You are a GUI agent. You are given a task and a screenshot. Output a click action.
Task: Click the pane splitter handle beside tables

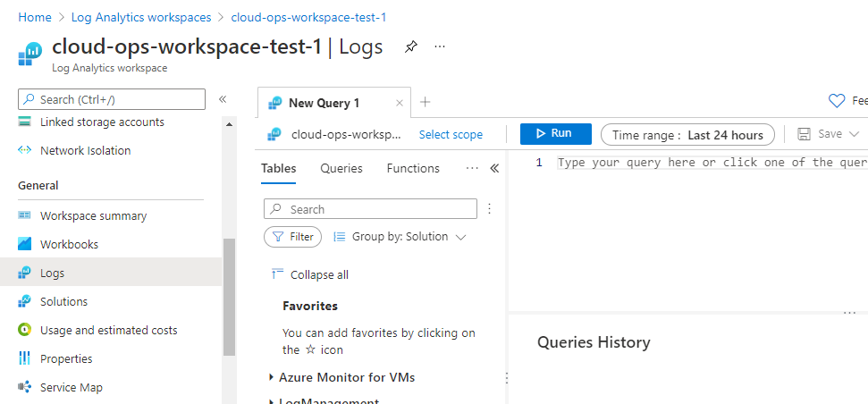tap(507, 377)
